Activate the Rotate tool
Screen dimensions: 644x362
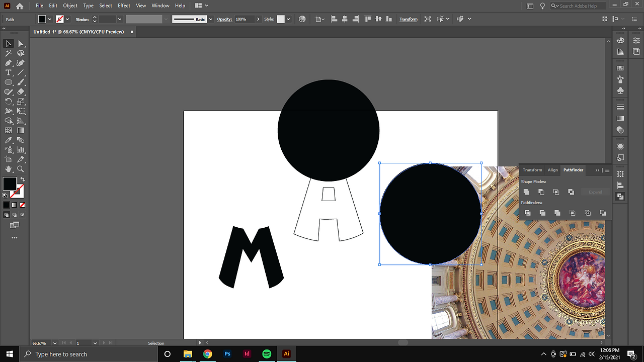[9, 102]
